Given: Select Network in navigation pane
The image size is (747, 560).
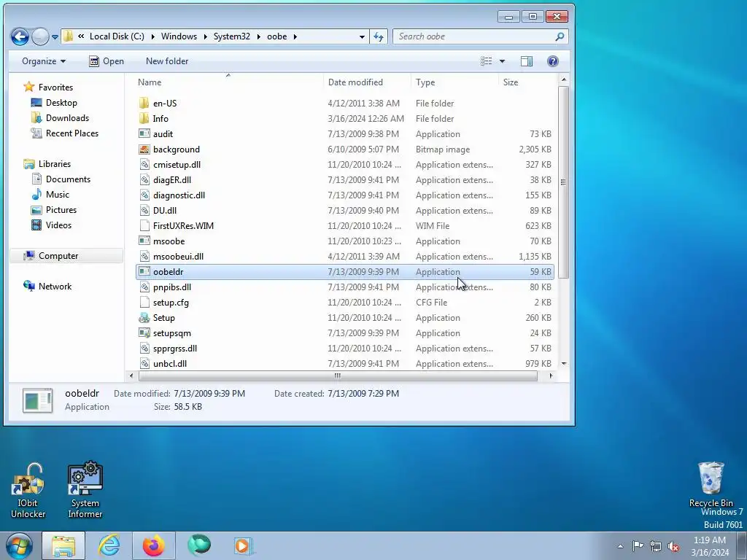Looking at the screenshot, I should (x=55, y=286).
